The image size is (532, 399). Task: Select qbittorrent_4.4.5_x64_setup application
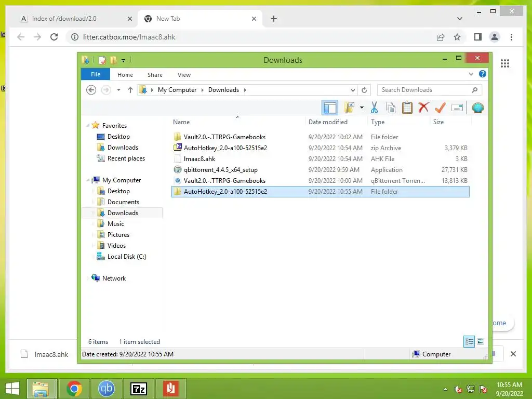pos(321,170)
